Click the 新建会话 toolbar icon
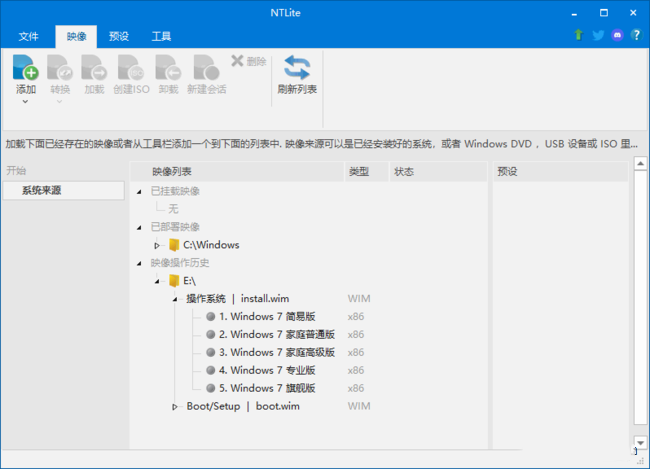The width and height of the screenshot is (650, 469). [x=205, y=68]
